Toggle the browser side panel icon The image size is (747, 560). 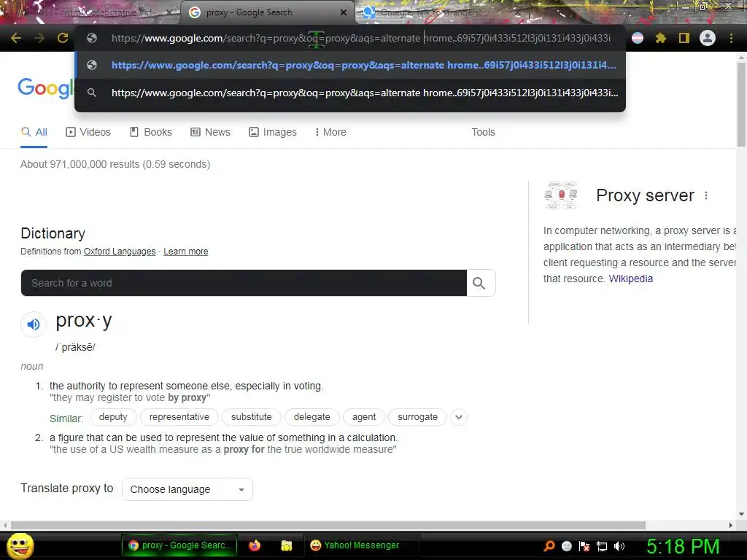coord(684,38)
